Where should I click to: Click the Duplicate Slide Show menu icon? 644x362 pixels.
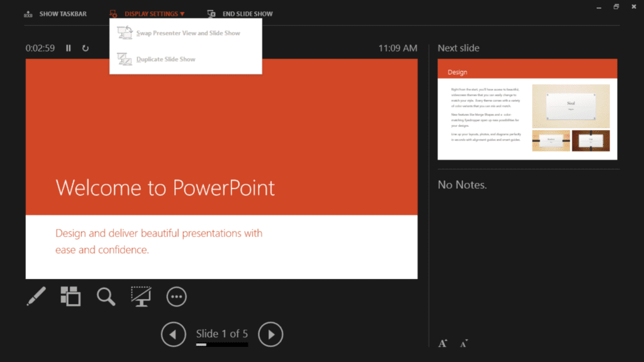(x=125, y=59)
